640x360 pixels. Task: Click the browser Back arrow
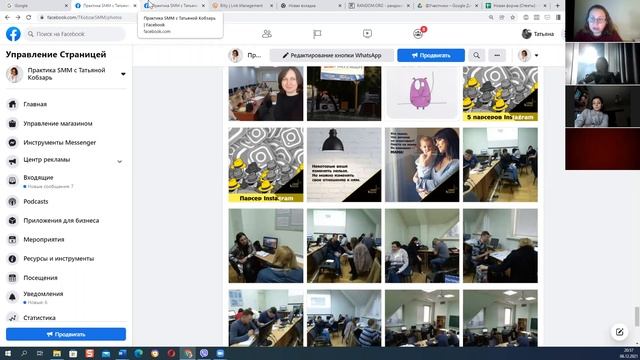[x=7, y=17]
